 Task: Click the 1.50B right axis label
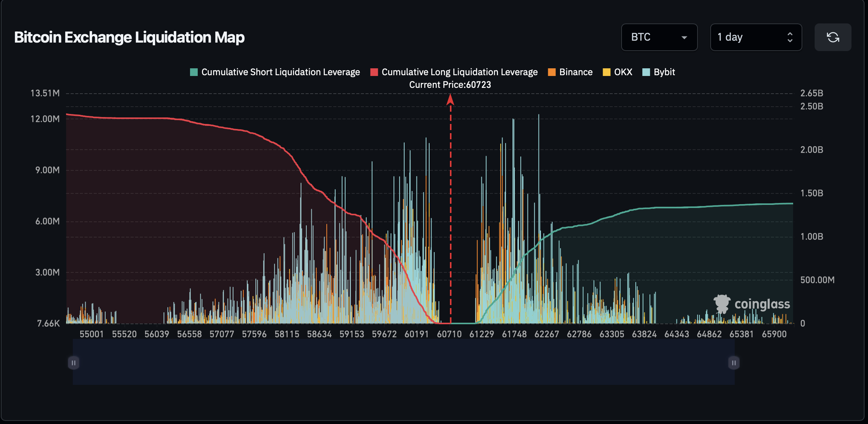tap(812, 193)
